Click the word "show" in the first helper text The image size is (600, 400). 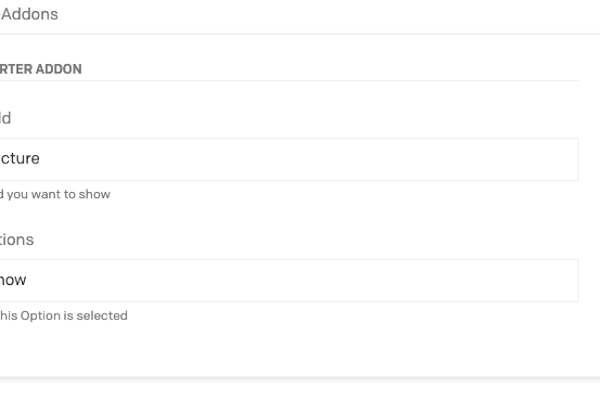pyautogui.click(x=94, y=194)
